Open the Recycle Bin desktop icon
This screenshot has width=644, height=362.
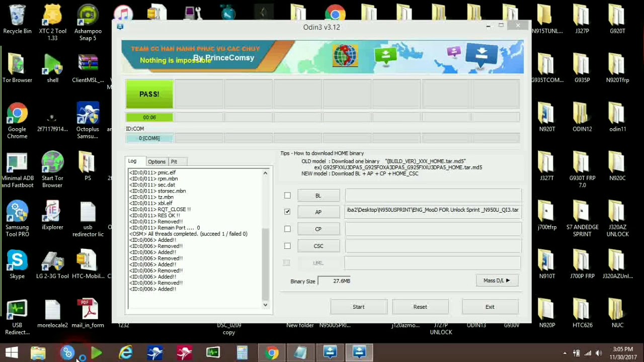coord(17,20)
